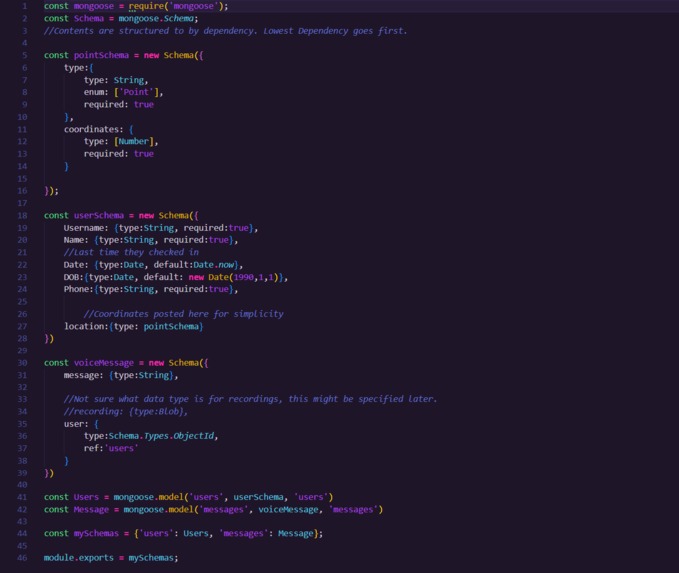The width and height of the screenshot is (679, 573).
Task: Click the comment 'Last time they checked in'
Action: 131,252
